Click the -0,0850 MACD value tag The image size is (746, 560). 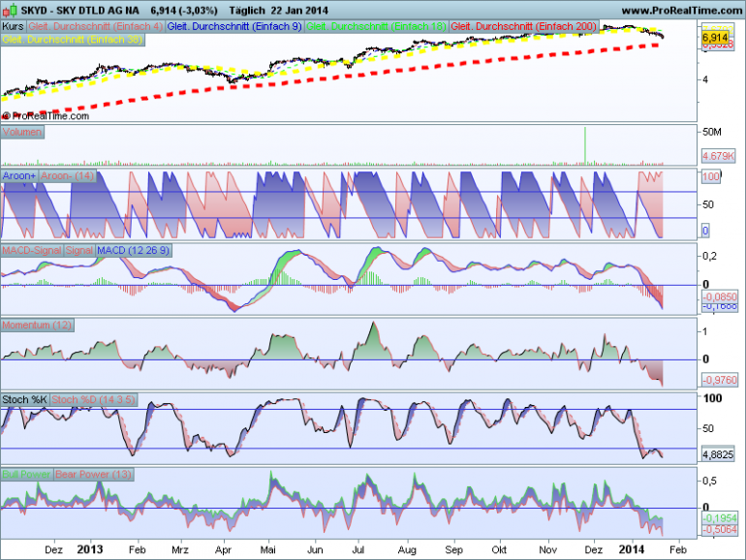pyautogui.click(x=720, y=296)
